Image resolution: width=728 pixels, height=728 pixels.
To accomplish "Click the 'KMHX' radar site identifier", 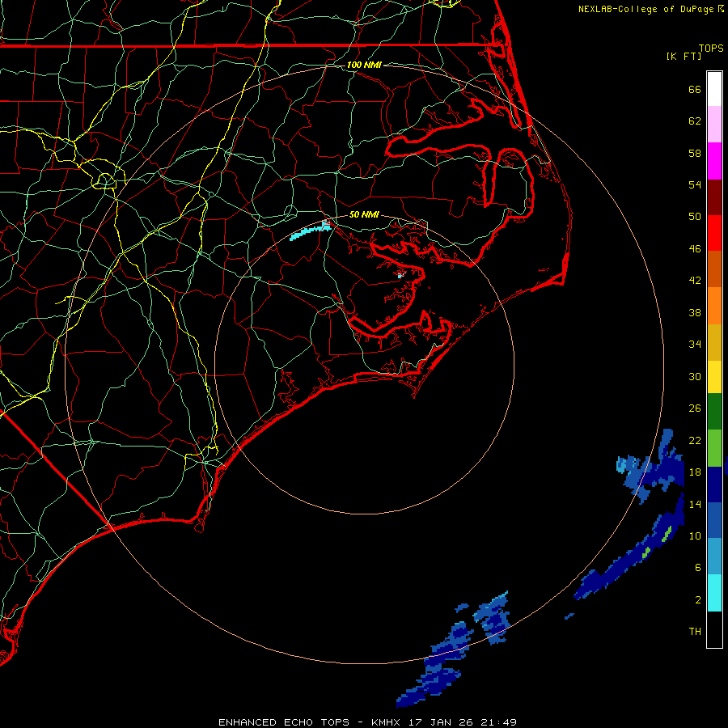I will [x=387, y=722].
